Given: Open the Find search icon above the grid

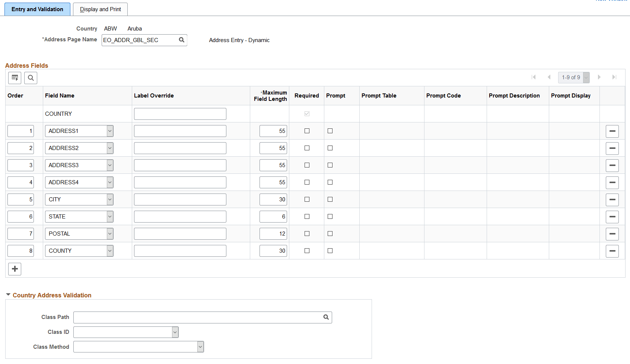Looking at the screenshot, I should (x=31, y=78).
